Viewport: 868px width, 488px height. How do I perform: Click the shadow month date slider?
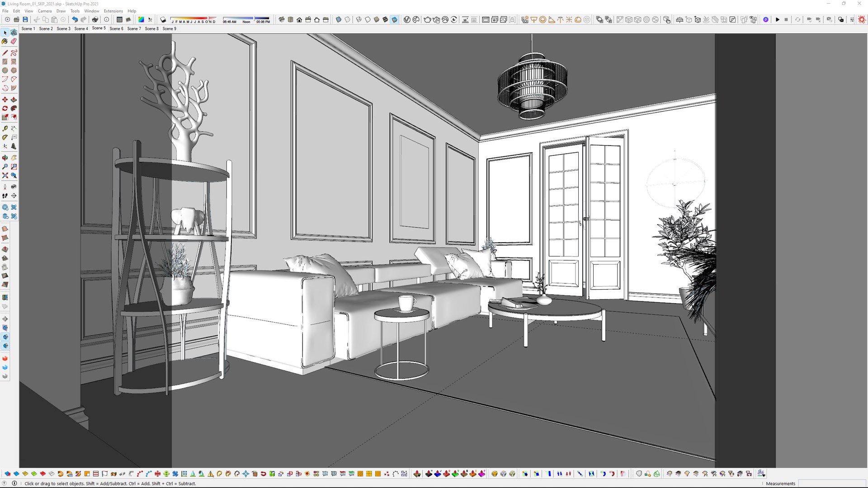[x=193, y=20]
